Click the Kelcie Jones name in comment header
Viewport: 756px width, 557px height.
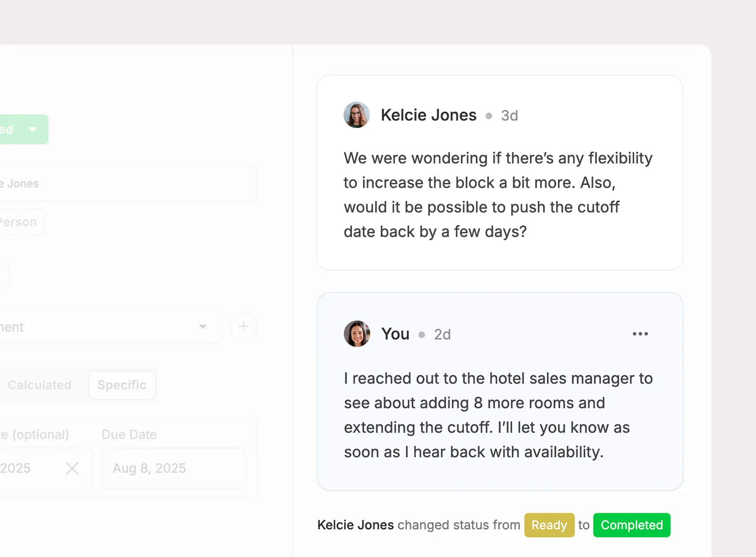[x=429, y=115]
